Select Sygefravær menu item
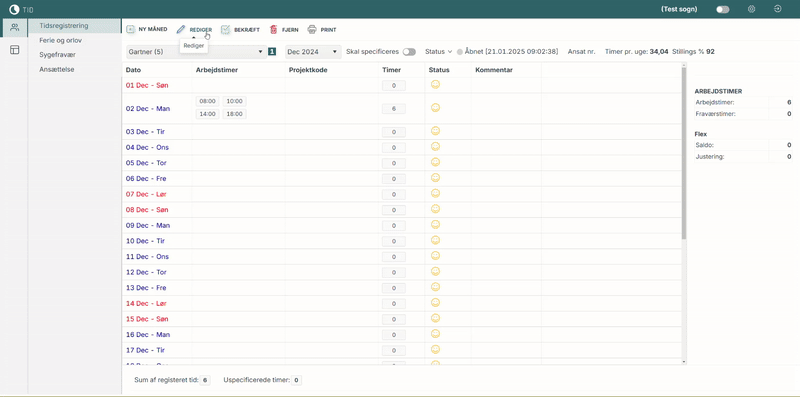Screen dimensions: 800x397 [x=57, y=55]
